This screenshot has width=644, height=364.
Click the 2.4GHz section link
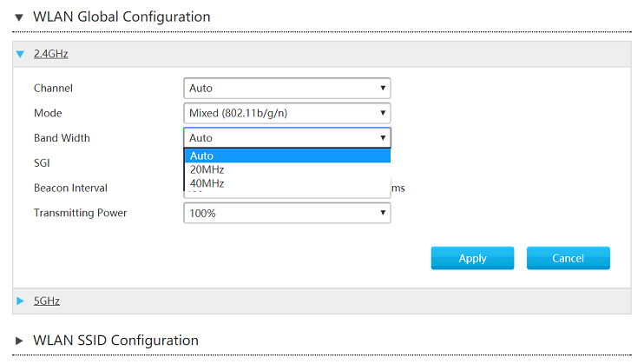click(x=50, y=54)
